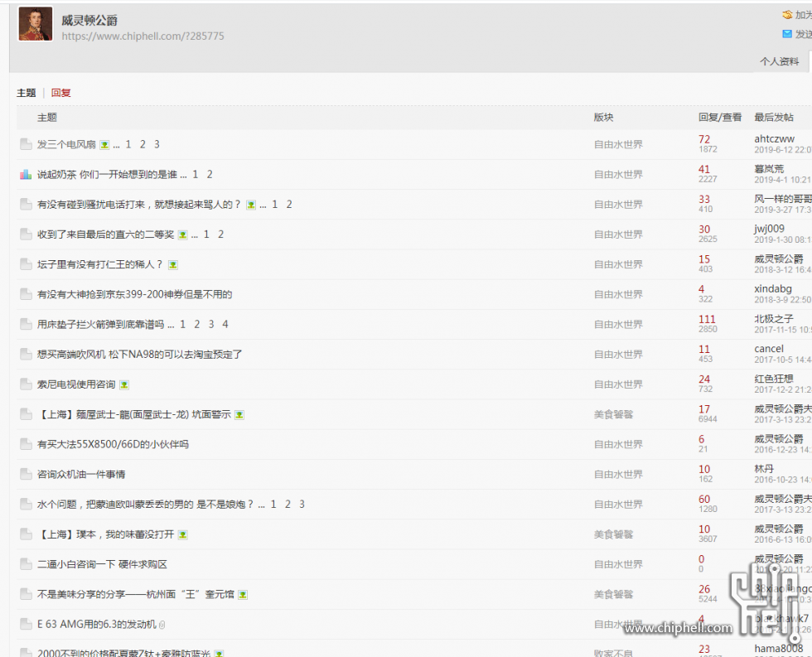Open thread 说起奶茶 你们一开始想到的是谁
The width and height of the screenshot is (812, 657).
[107, 175]
